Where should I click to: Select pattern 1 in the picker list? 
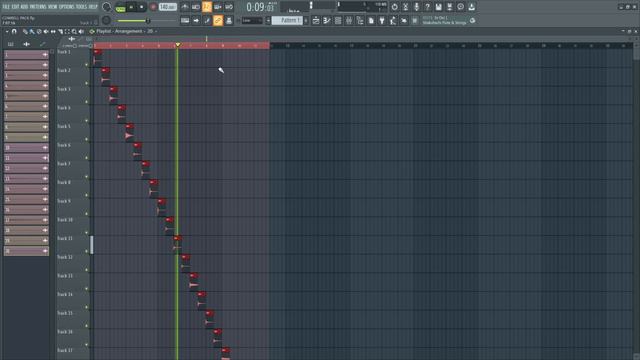click(x=26, y=55)
